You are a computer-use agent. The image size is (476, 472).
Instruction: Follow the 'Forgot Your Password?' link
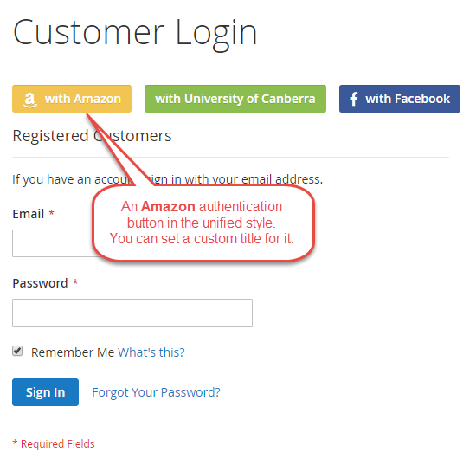(x=156, y=392)
